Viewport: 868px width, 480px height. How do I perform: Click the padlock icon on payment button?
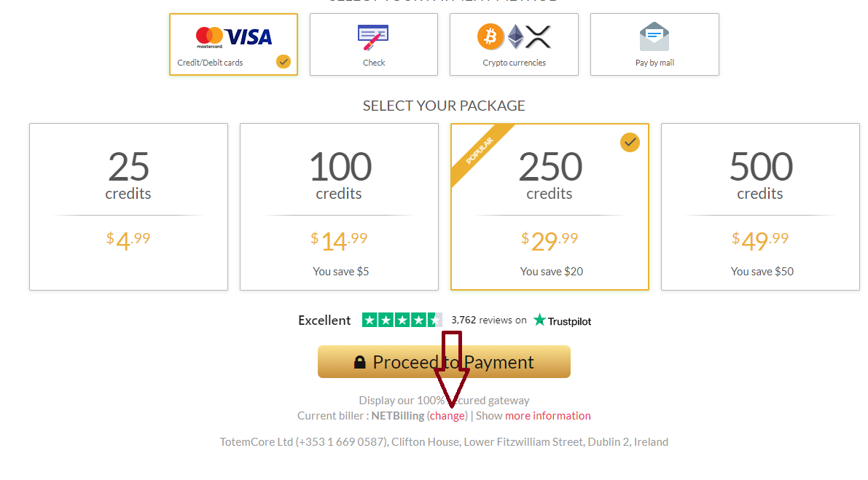359,362
